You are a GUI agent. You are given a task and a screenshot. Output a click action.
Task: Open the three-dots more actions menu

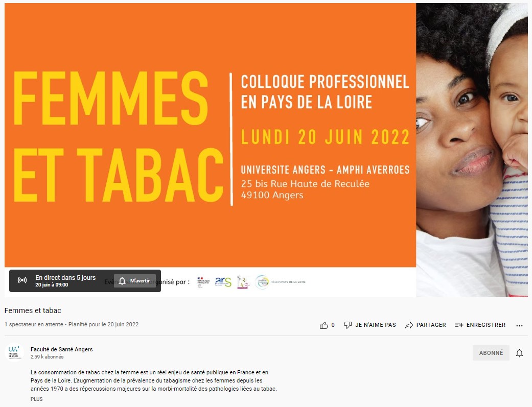519,326
